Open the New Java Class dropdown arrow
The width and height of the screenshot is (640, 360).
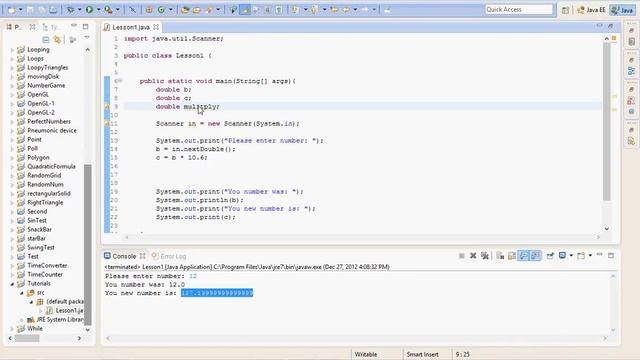pos(170,9)
